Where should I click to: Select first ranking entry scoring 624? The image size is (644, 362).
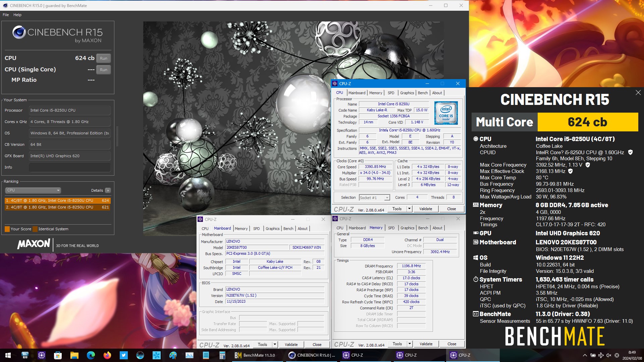pos(57,200)
